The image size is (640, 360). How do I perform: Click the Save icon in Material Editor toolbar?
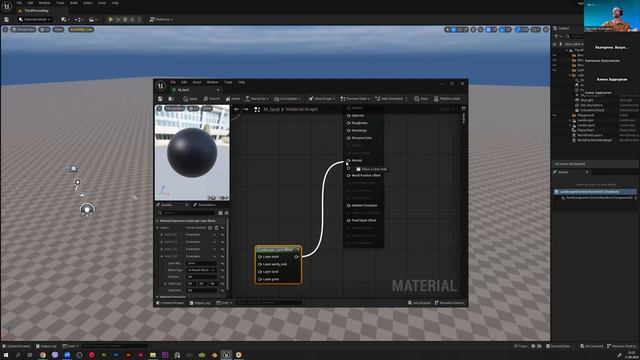pyautogui.click(x=160, y=99)
